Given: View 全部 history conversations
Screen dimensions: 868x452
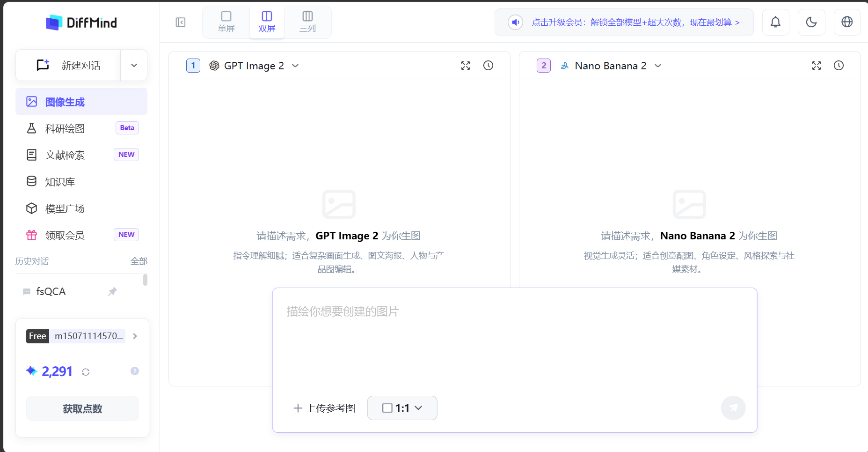Looking at the screenshot, I should click(x=139, y=261).
